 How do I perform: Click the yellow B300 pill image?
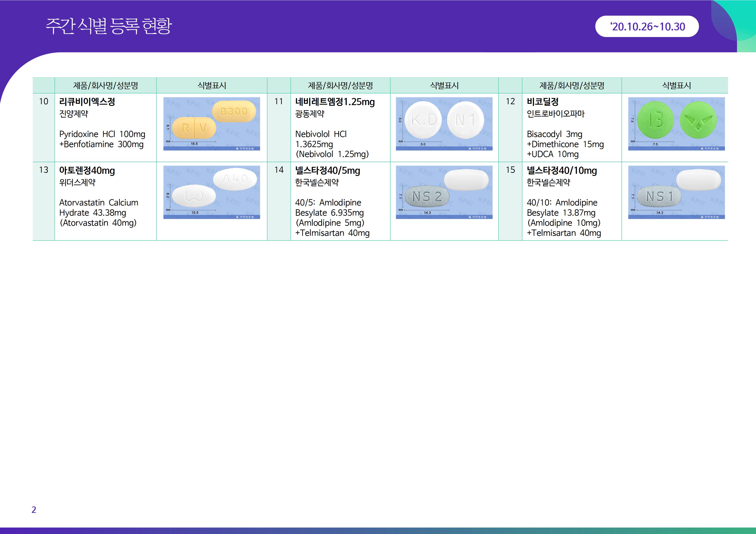tap(234, 112)
